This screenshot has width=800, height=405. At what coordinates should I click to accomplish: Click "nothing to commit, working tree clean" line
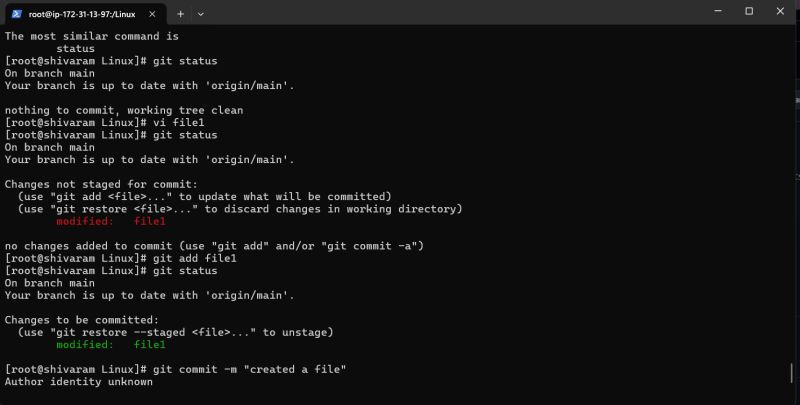pos(124,110)
